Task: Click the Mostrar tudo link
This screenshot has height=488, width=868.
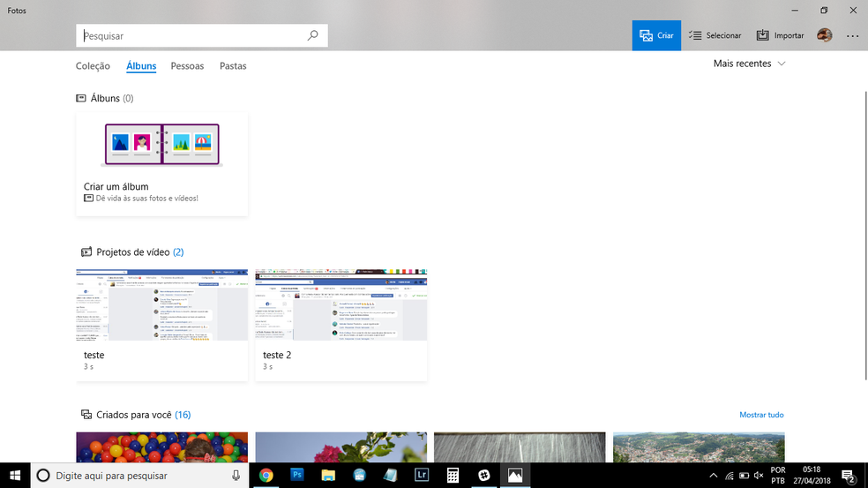Action: 762,415
